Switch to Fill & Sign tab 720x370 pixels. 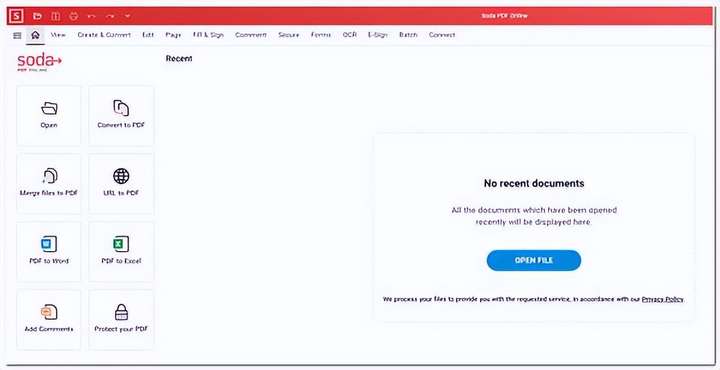208,35
